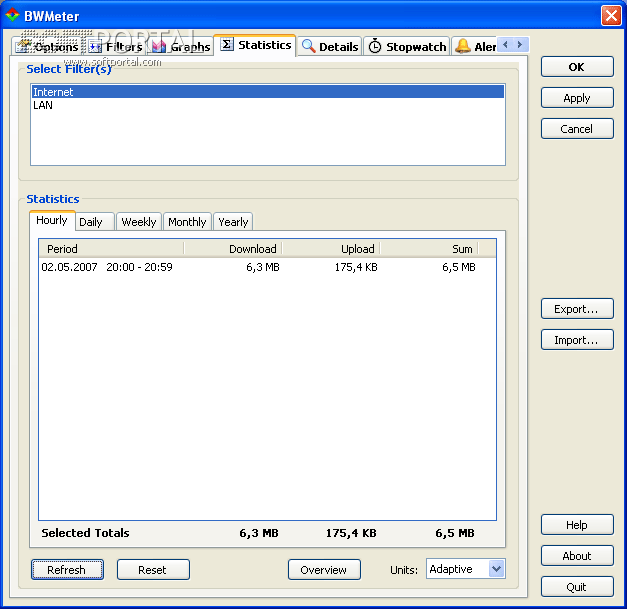Close the BWMeter window
The height and width of the screenshot is (609, 627).
tap(611, 16)
